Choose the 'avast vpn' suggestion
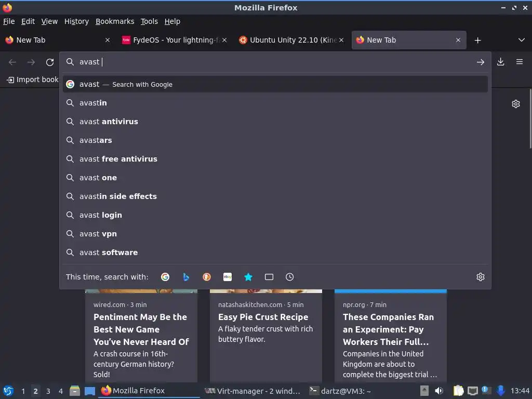The width and height of the screenshot is (532, 399). [x=275, y=234]
